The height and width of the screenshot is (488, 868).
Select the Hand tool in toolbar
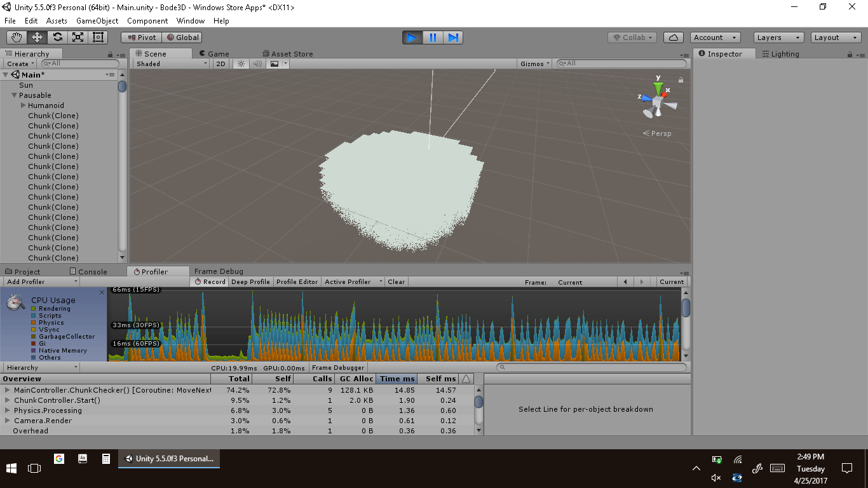(17, 37)
